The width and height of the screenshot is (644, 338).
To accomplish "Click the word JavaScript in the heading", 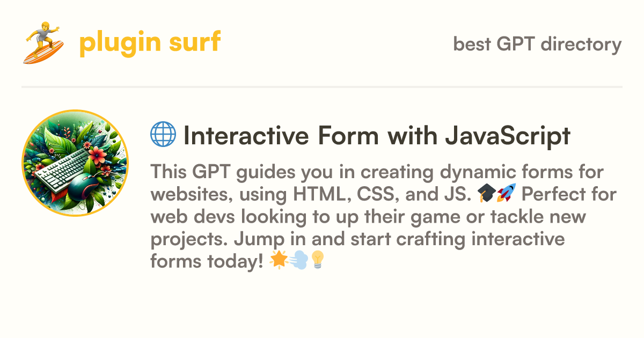I will [507, 137].
